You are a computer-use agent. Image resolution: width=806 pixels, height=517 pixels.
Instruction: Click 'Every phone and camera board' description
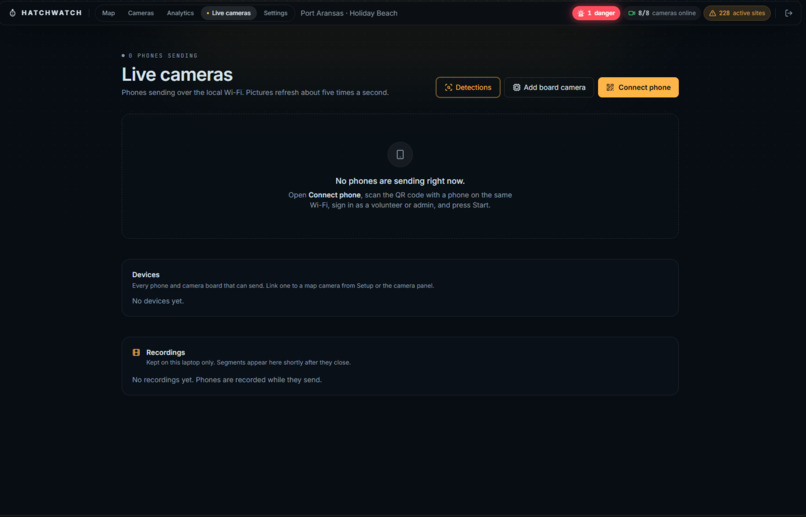coord(283,286)
